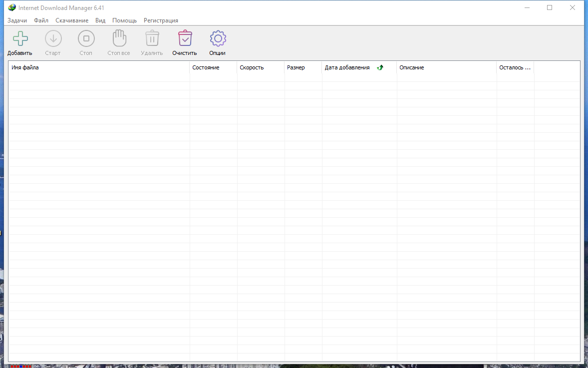588x368 pixels.
Task: Click the Удалить trash bin icon
Action: 152,38
